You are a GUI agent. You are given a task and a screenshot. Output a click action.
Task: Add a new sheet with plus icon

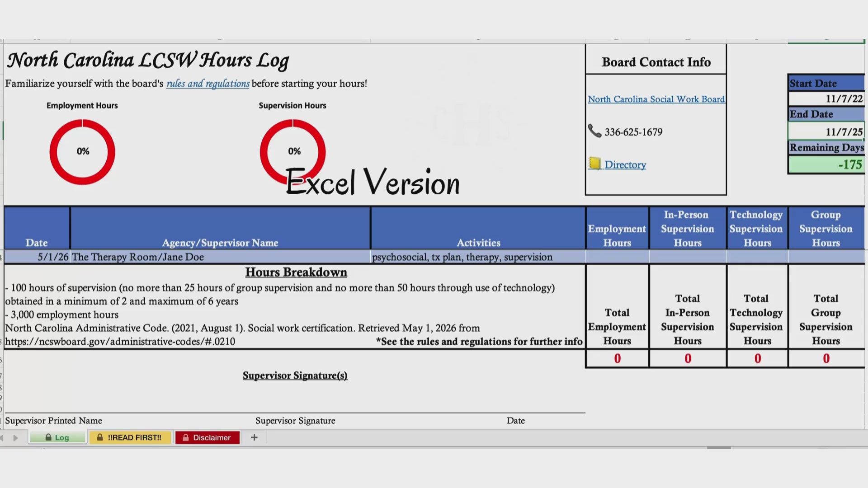[x=254, y=437]
